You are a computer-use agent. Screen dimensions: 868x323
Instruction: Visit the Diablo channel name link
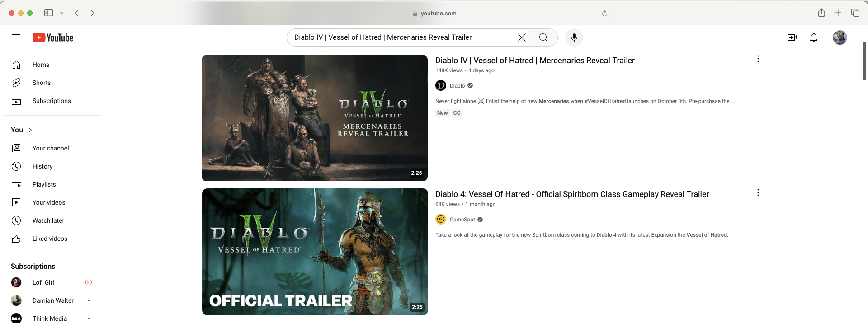coord(457,86)
